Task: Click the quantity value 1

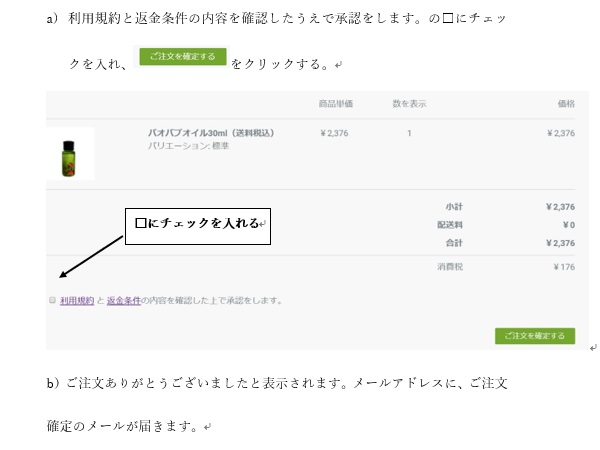Action: pos(409,133)
